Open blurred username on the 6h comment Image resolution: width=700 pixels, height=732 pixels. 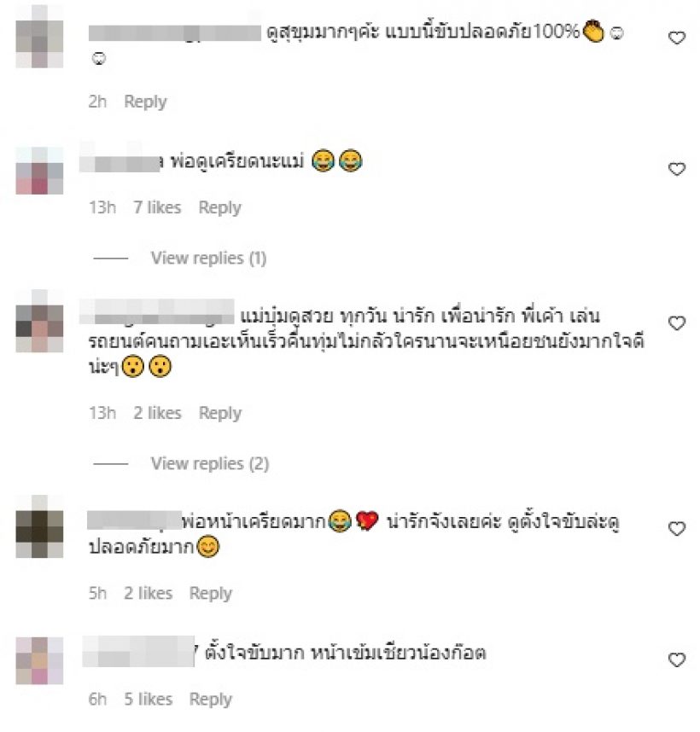[138, 651]
